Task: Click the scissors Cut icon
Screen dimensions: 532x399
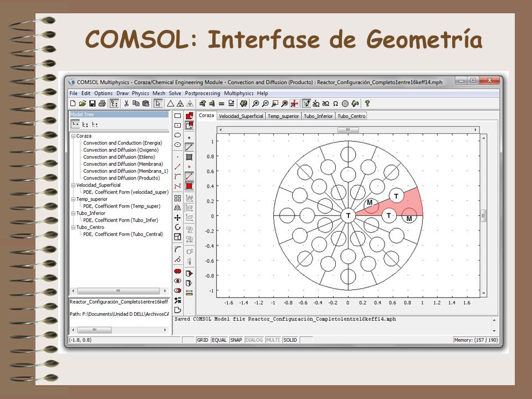Action: [x=126, y=104]
